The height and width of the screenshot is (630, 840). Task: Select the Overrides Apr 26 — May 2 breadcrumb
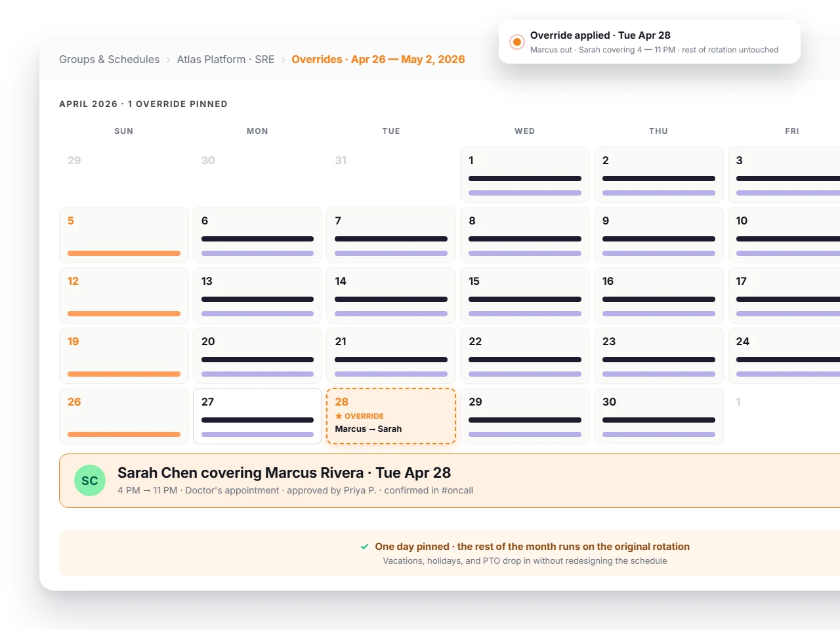click(x=378, y=59)
